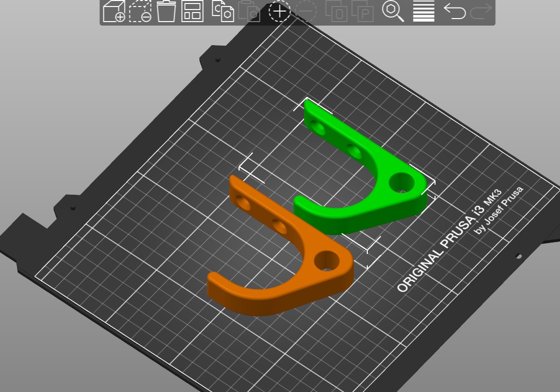Image resolution: width=560 pixels, height=392 pixels.
Task: Click the Split to objects icon
Action: [336, 11]
